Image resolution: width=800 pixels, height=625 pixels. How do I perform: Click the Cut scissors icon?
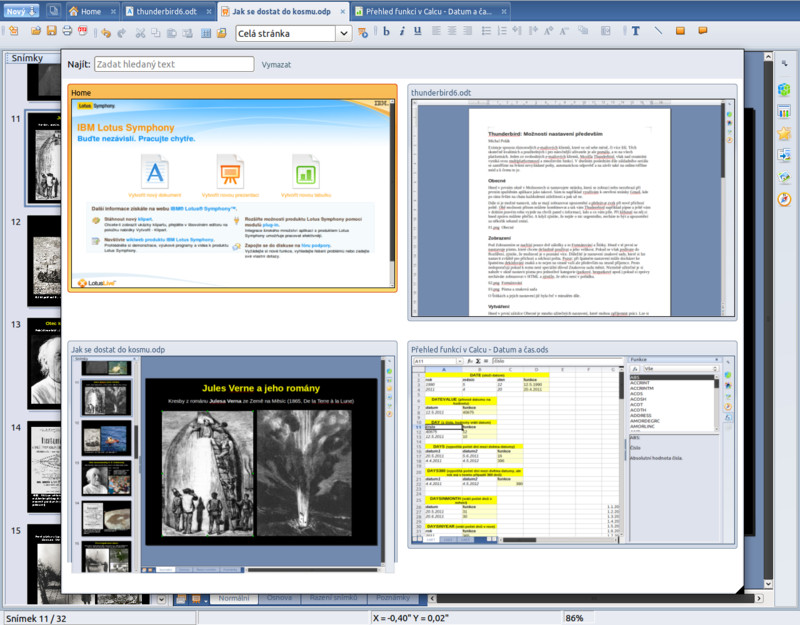tap(140, 33)
